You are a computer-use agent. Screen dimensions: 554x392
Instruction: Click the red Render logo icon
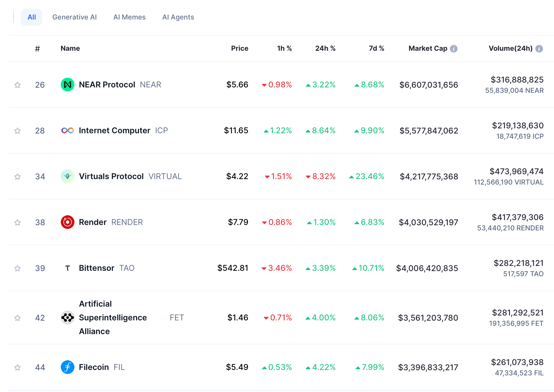pyautogui.click(x=67, y=222)
